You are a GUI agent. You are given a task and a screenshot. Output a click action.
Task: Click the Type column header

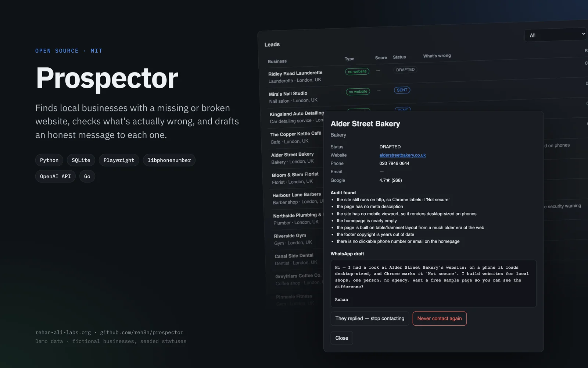click(349, 59)
